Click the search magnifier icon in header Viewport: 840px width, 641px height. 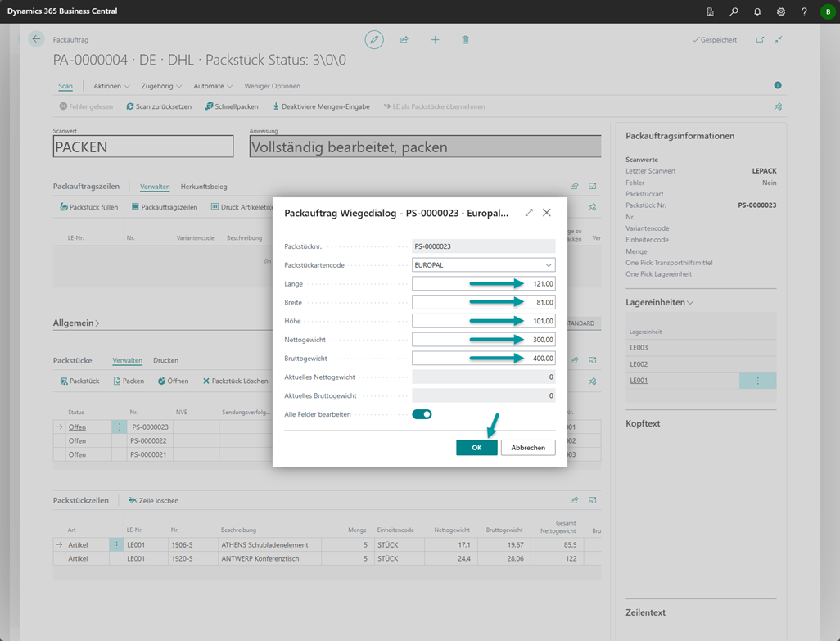click(734, 11)
